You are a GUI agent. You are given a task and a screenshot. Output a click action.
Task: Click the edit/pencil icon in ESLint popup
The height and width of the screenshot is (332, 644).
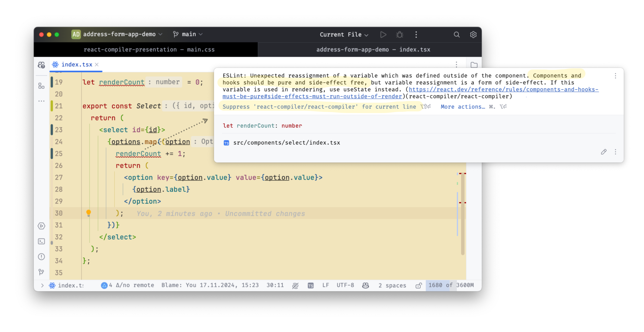tap(604, 152)
